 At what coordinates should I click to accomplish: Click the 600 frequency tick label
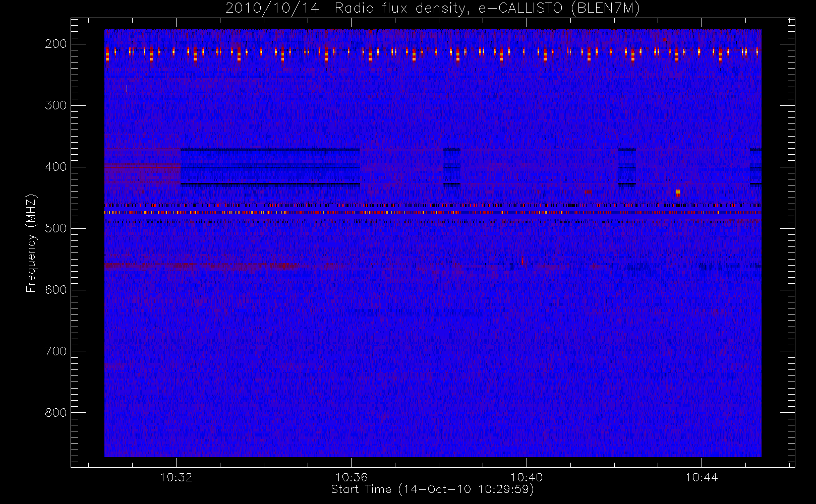[x=56, y=290]
